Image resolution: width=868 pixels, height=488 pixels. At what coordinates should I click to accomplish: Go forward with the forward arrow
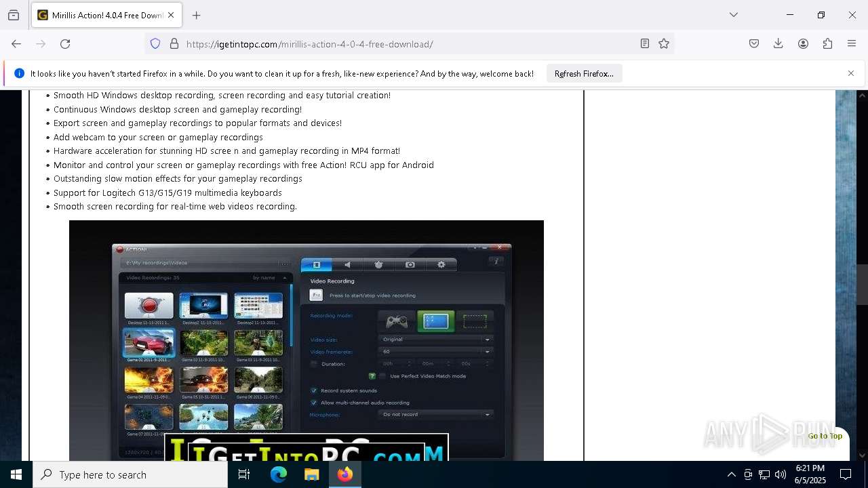[x=41, y=43]
